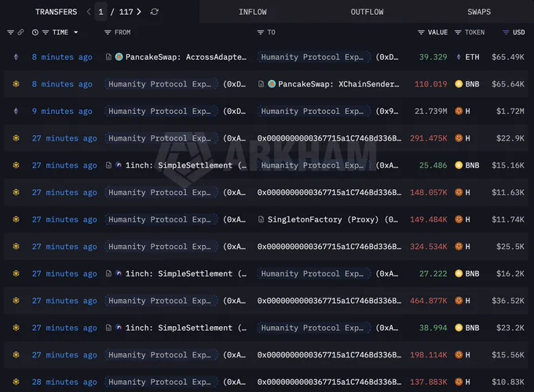The image size is (534, 392).
Task: Click H token icon on 464.877K row
Action: tap(459, 300)
